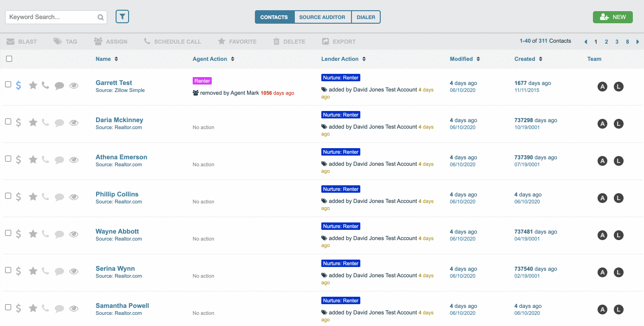Click the dollar sign icon for Garrett Test
The image size is (644, 326).
(19, 85)
